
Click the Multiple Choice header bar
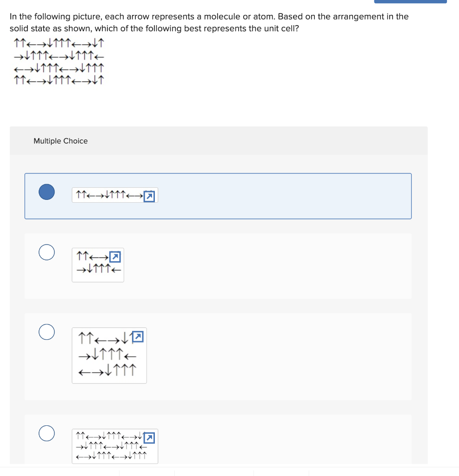click(219, 141)
